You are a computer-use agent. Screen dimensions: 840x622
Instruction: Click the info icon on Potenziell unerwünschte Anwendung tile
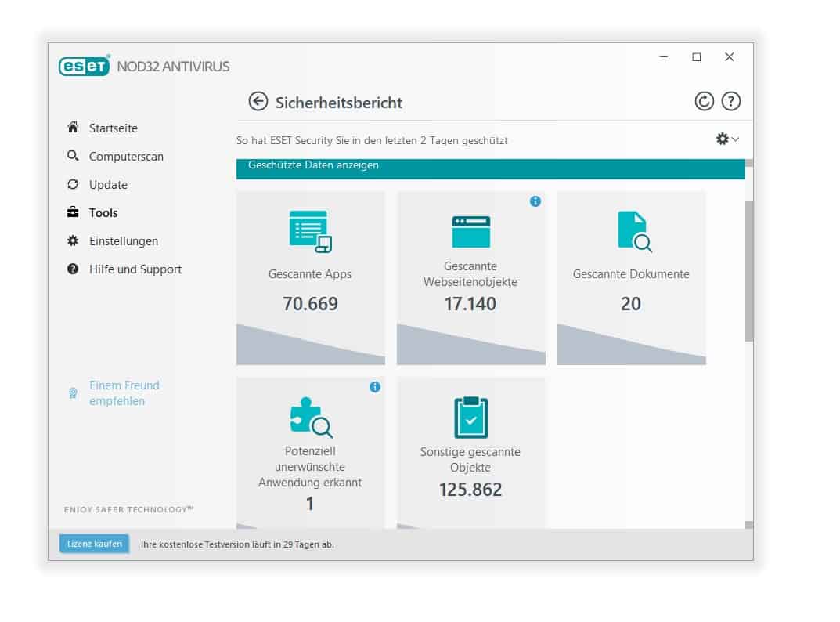coord(375,387)
